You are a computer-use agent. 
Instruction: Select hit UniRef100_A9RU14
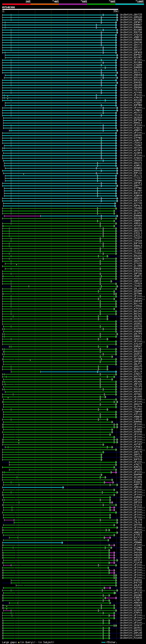point(131,223)
